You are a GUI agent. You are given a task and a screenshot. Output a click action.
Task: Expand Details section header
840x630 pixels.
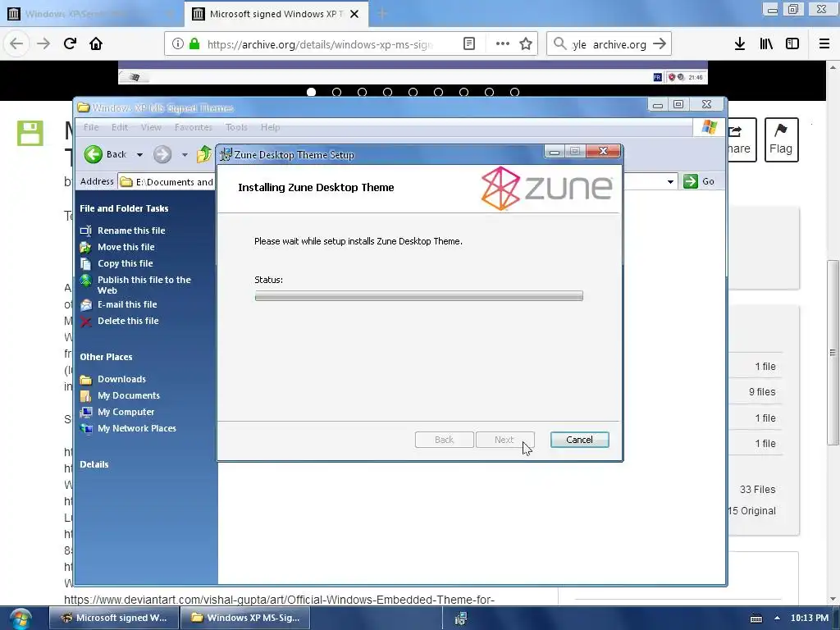pyautogui.click(x=94, y=464)
